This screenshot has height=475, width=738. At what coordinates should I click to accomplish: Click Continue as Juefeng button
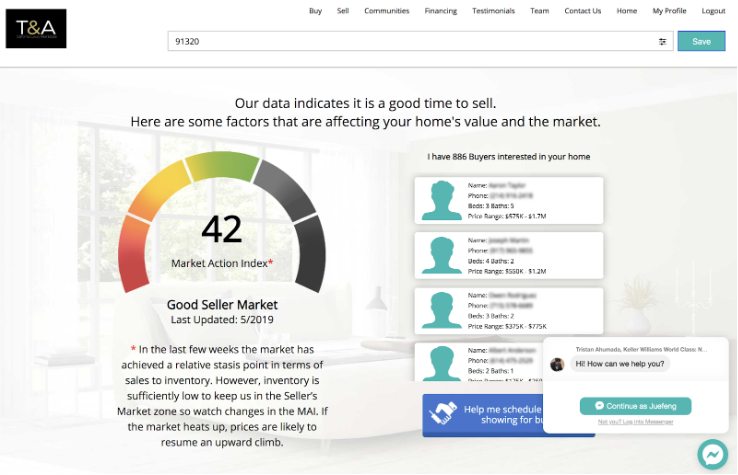(x=635, y=406)
